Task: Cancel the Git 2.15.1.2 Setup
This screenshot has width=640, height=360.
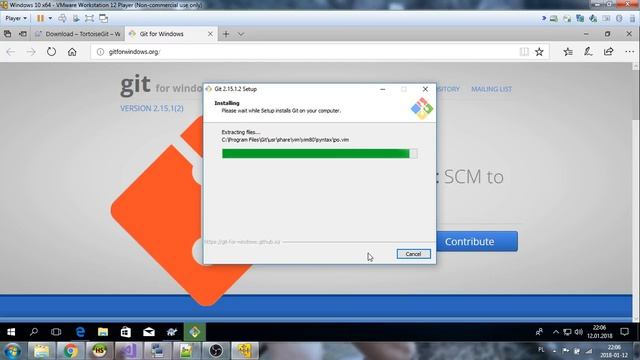Action: (413, 254)
